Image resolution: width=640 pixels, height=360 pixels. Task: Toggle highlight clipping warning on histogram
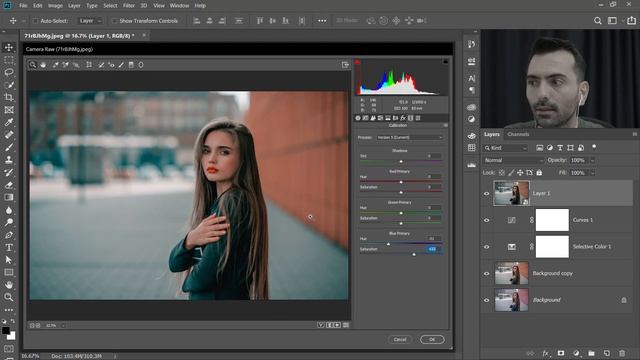445,62
